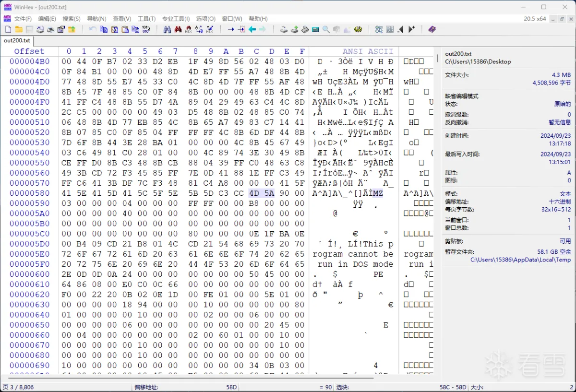Click the blue binoculars Find text icon

click(167, 29)
